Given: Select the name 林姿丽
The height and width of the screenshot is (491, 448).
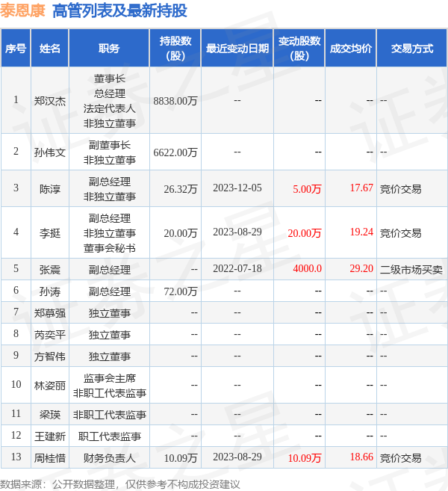Looking at the screenshot, I should coord(50,386).
